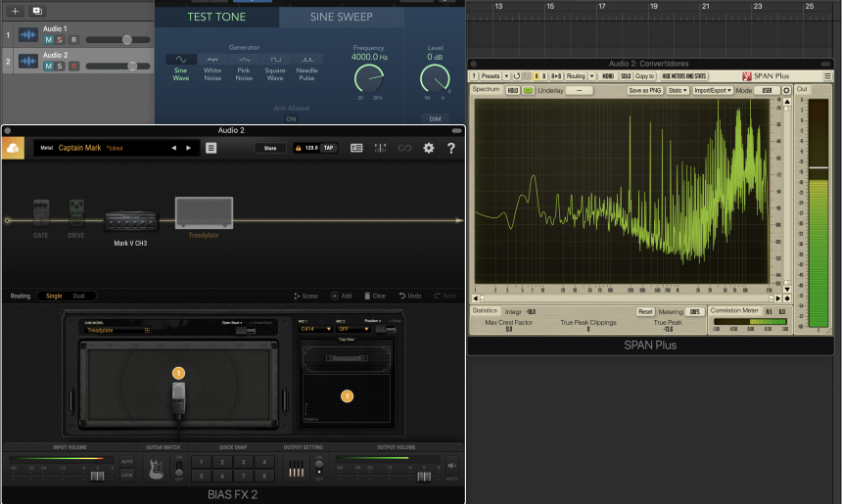Click Quick Snap slot 1

(x=202, y=462)
